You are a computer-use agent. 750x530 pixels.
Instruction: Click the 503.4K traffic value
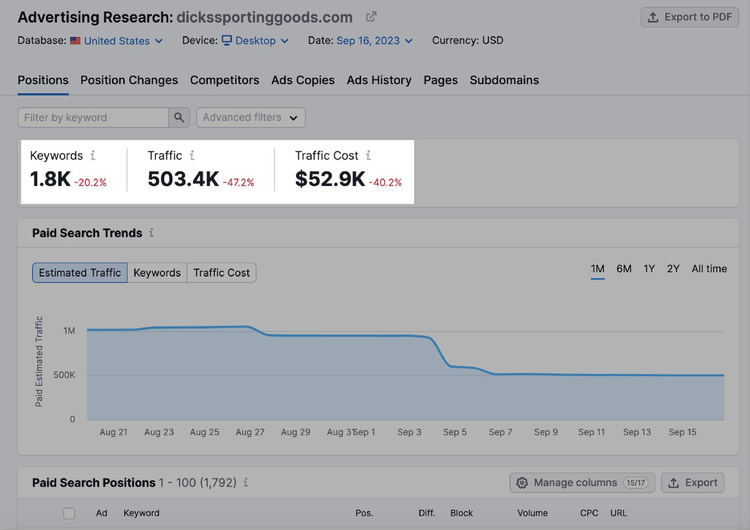pos(183,179)
